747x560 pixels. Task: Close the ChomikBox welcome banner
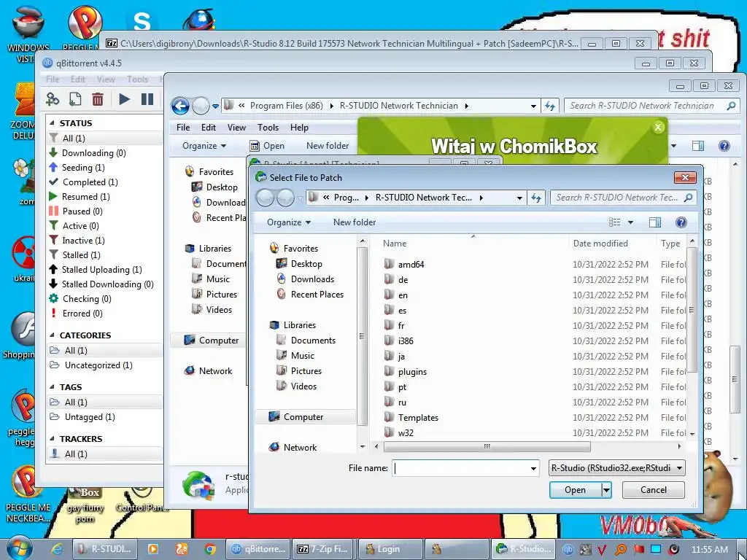point(658,127)
